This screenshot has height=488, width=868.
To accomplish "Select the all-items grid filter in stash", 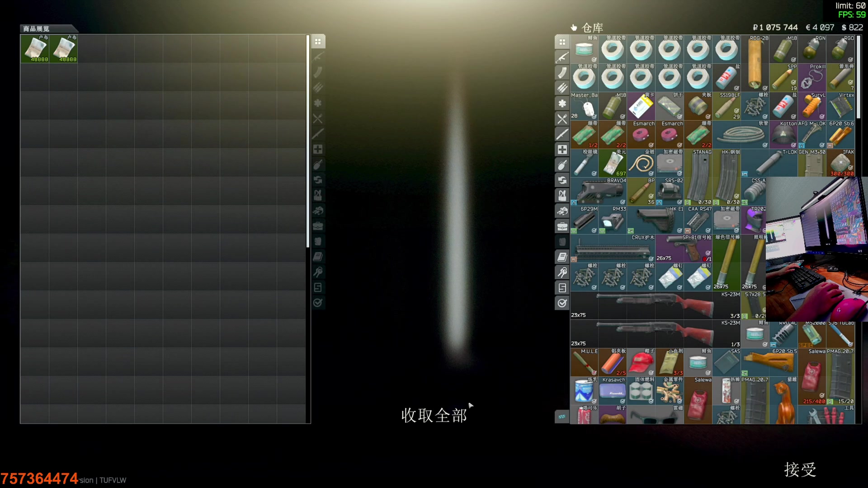I will click(x=562, y=42).
